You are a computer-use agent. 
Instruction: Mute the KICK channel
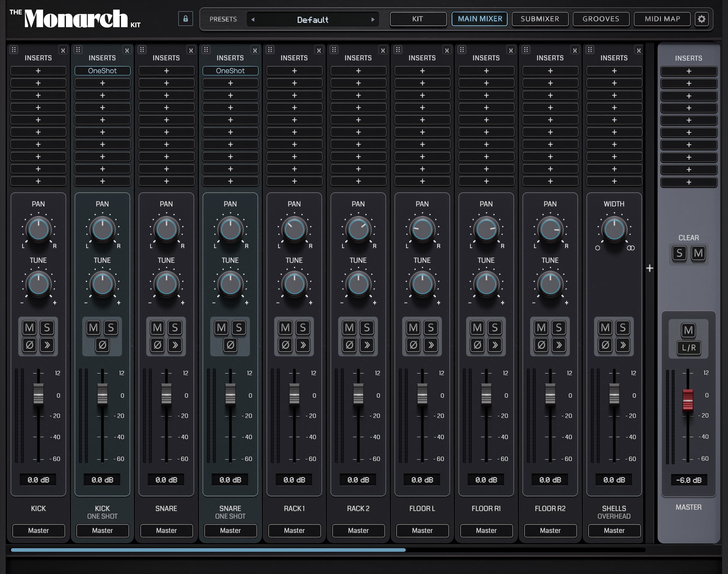(30, 328)
